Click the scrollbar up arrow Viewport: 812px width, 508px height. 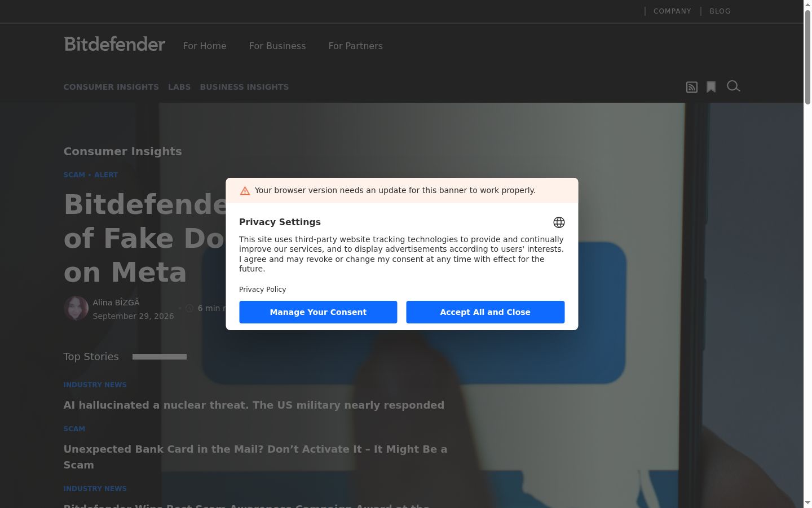point(807,4)
